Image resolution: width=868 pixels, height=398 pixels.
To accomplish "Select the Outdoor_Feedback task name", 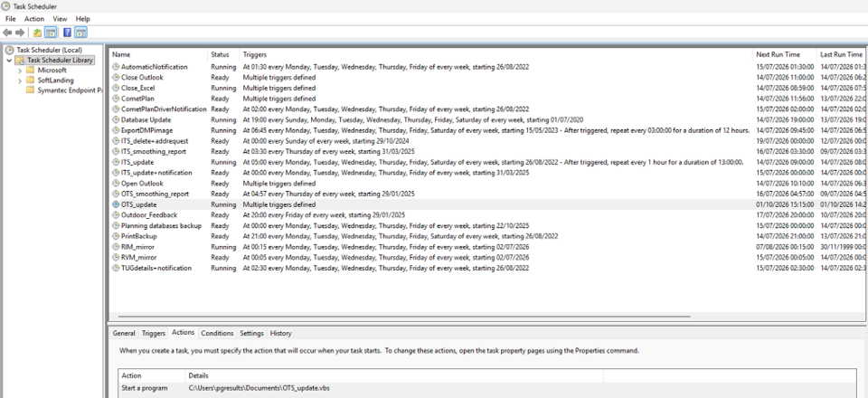I will [x=149, y=214].
